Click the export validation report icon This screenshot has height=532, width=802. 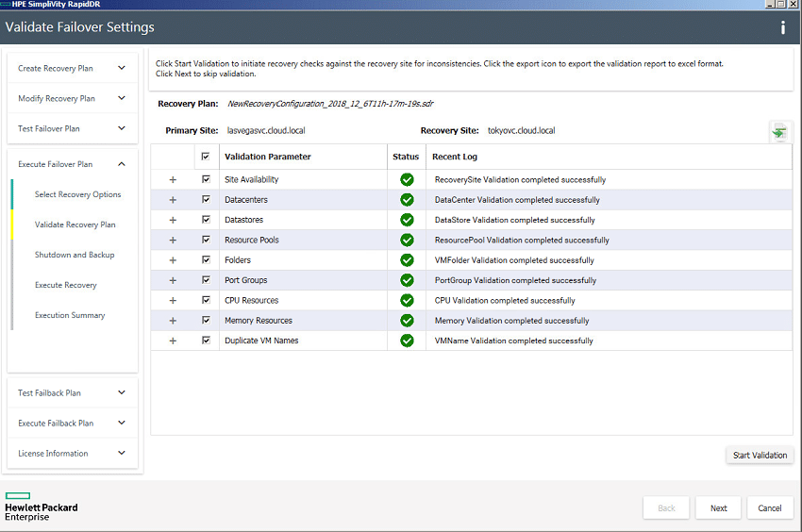coord(779,132)
